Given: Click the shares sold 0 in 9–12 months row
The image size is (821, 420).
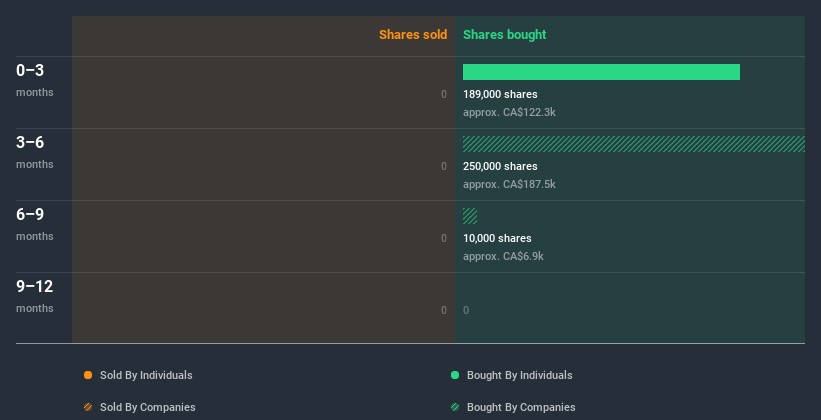Looking at the screenshot, I should 444,310.
